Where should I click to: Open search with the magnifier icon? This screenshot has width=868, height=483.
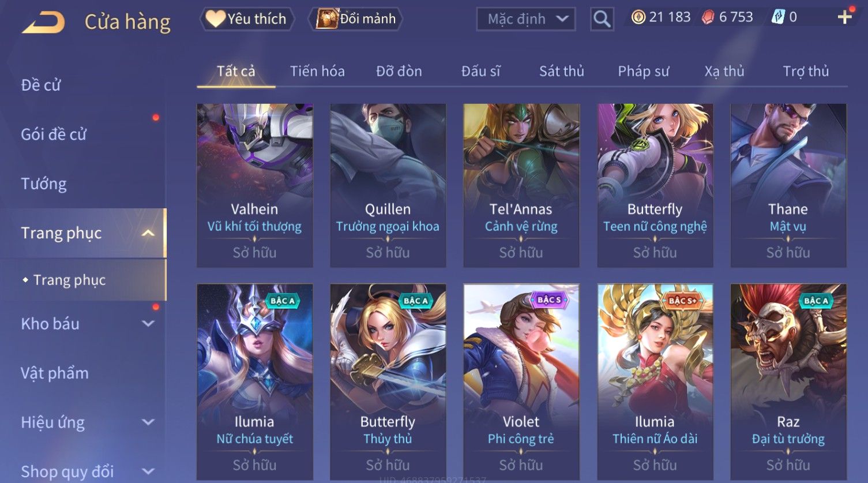click(x=602, y=19)
